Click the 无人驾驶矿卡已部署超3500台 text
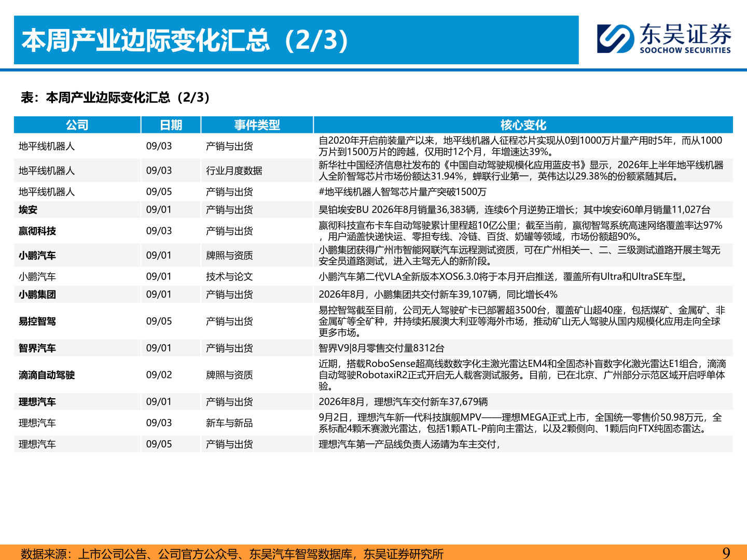The height and width of the screenshot is (560, 747). 522,321
